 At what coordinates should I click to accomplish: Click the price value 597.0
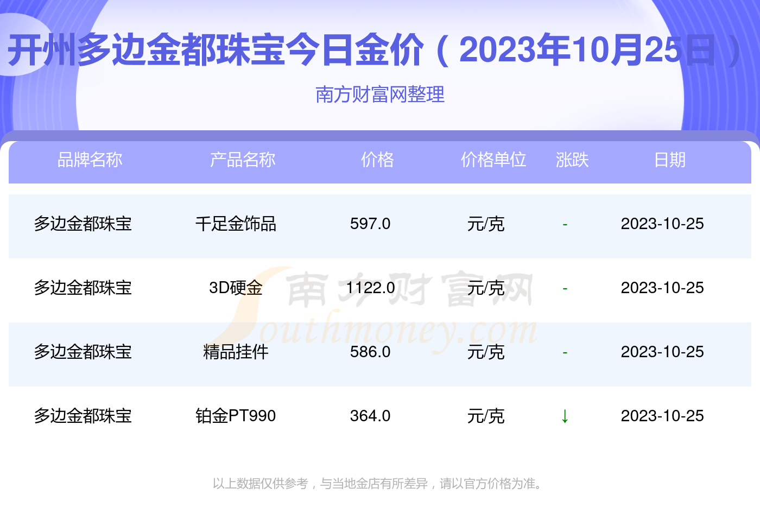pos(370,224)
